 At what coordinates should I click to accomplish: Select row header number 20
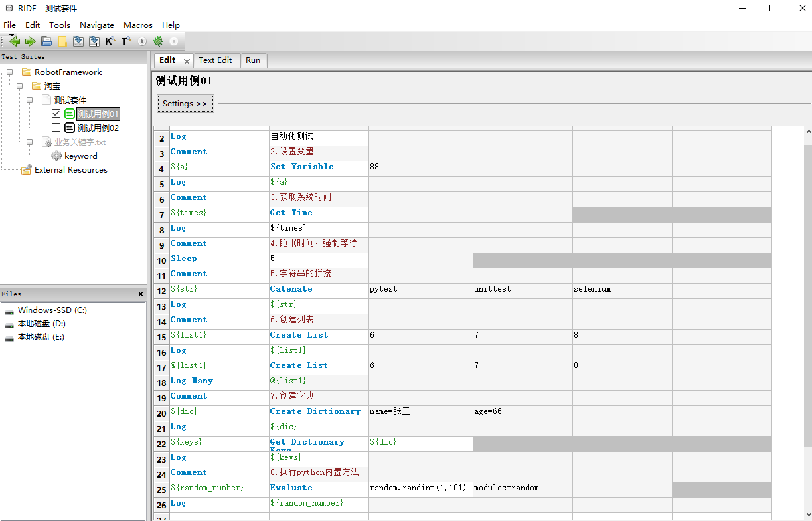161,413
